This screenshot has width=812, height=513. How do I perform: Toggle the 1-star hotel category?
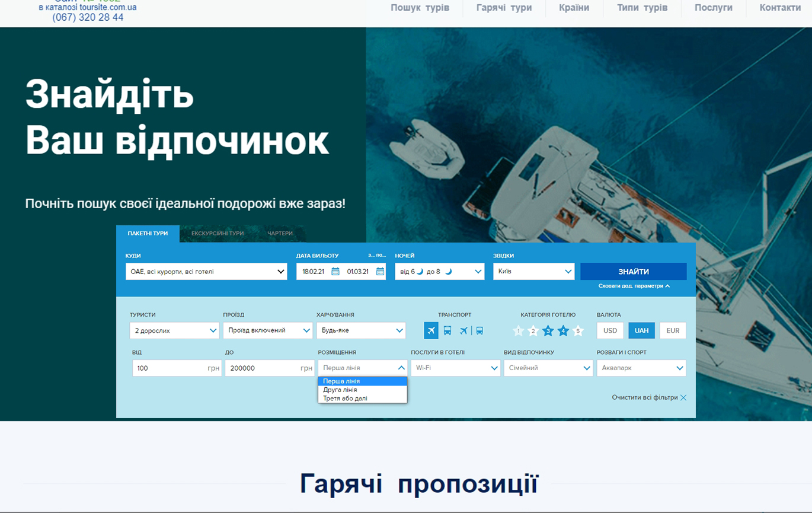(519, 331)
